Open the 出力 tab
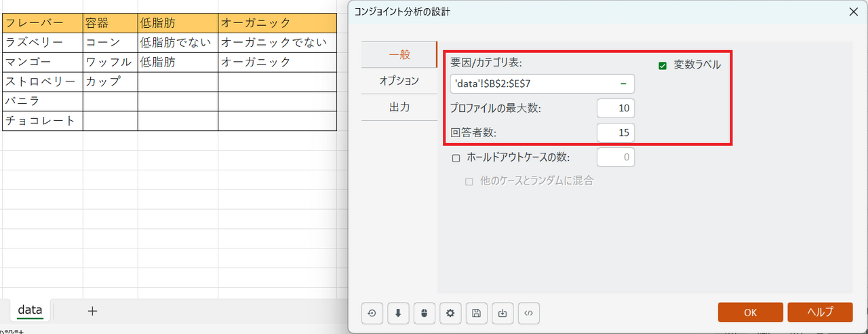This screenshot has height=334, width=868. (x=399, y=107)
